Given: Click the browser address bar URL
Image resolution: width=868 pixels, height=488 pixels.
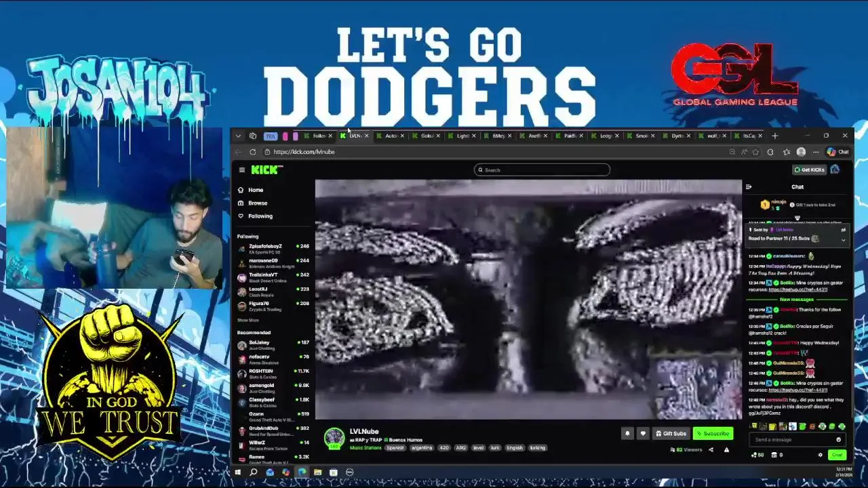Looking at the screenshot, I should (304, 152).
